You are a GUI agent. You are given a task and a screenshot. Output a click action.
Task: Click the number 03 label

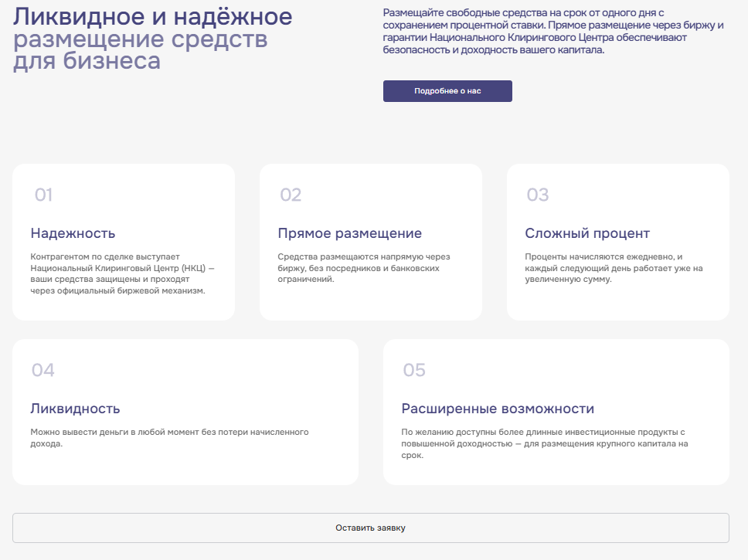(x=537, y=195)
